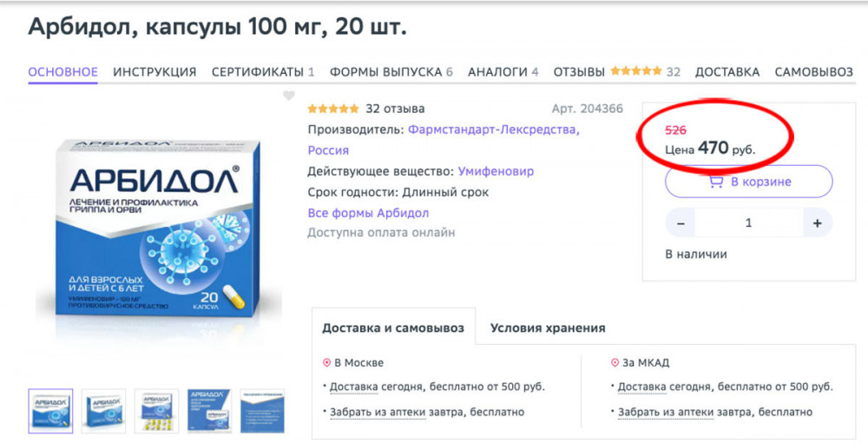Click the star rating next to 32 отзыва
Viewport: 868px width, 444px height.
333,109
